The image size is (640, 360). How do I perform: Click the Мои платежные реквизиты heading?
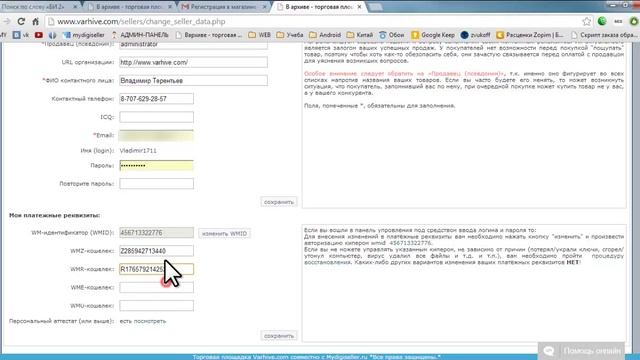55,215
